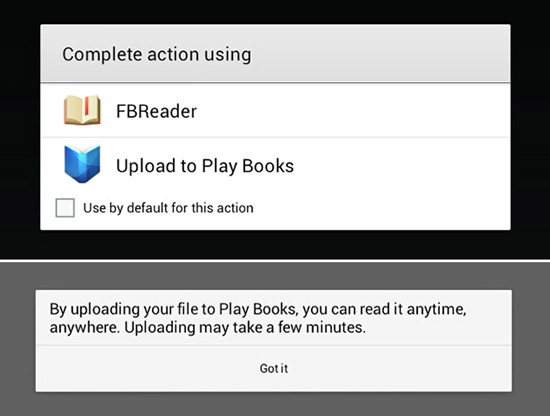Click the blank space in the FBReader row
This screenshot has height=416, width=550.
[353, 111]
